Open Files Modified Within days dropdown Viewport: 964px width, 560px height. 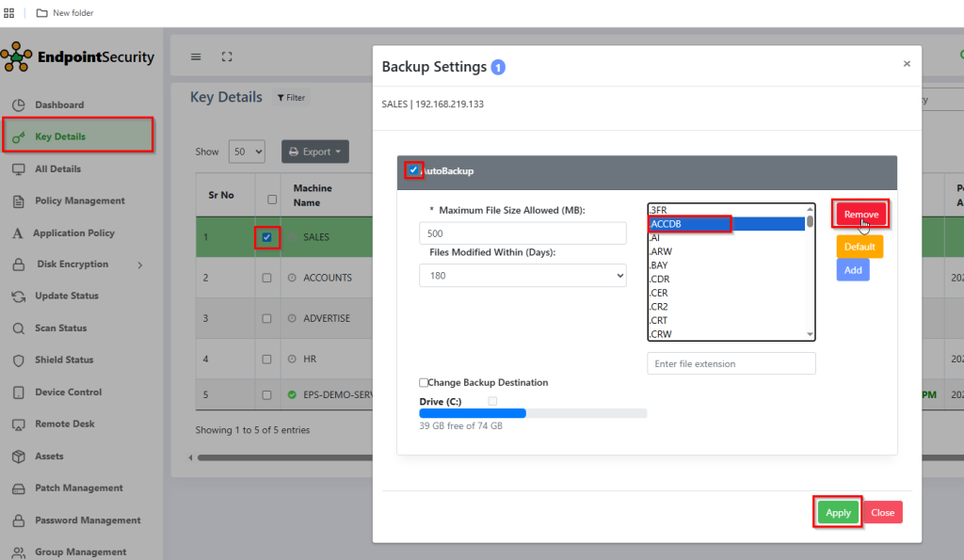point(522,276)
